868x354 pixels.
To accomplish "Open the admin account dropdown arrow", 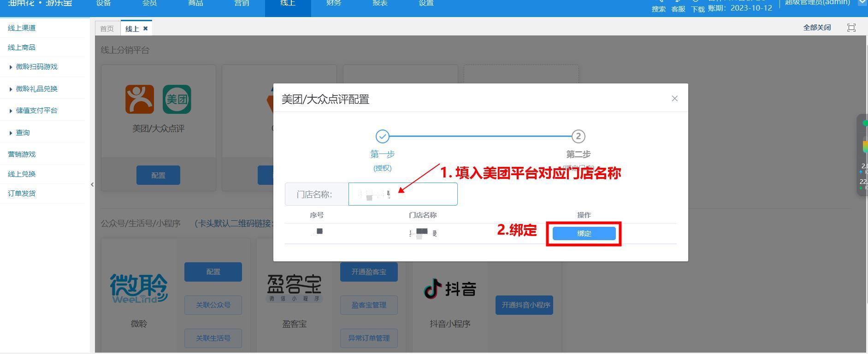I will pyautogui.click(x=862, y=2).
